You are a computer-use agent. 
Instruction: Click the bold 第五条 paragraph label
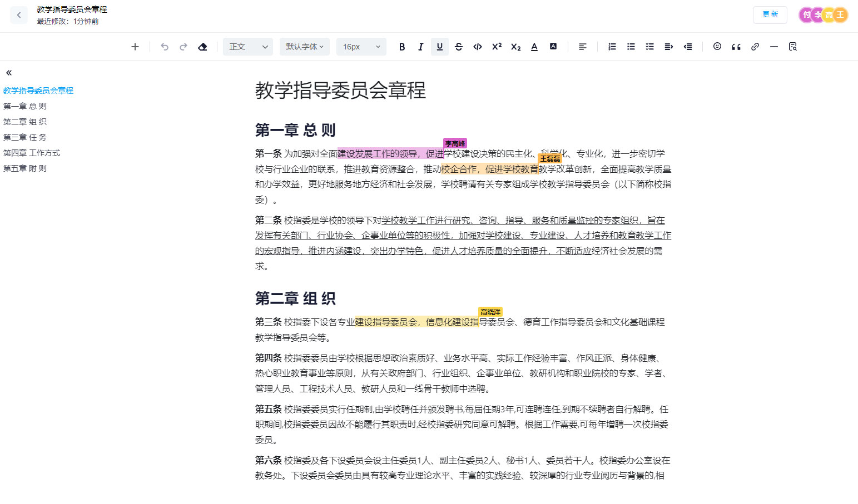pos(269,409)
